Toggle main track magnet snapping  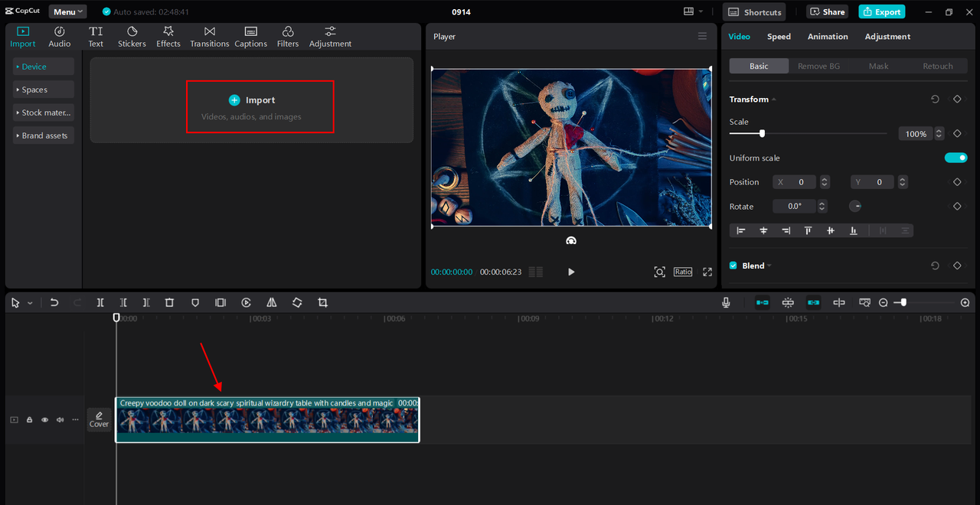pyautogui.click(x=763, y=303)
